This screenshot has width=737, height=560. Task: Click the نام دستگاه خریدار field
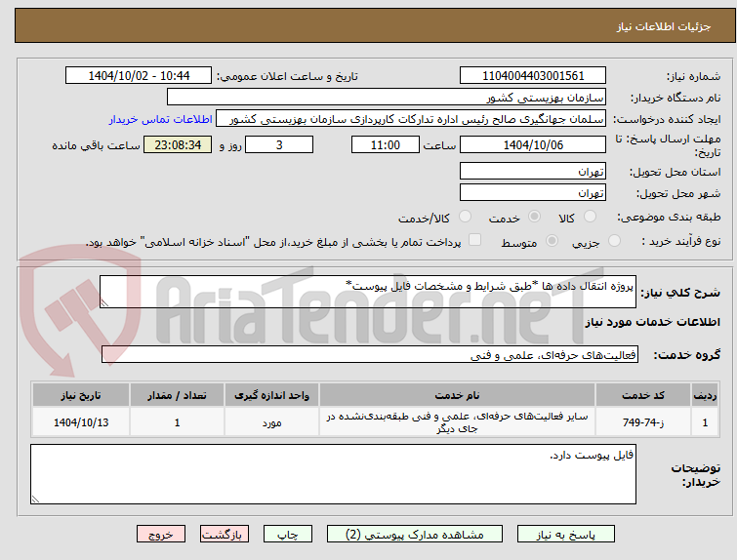(x=387, y=98)
